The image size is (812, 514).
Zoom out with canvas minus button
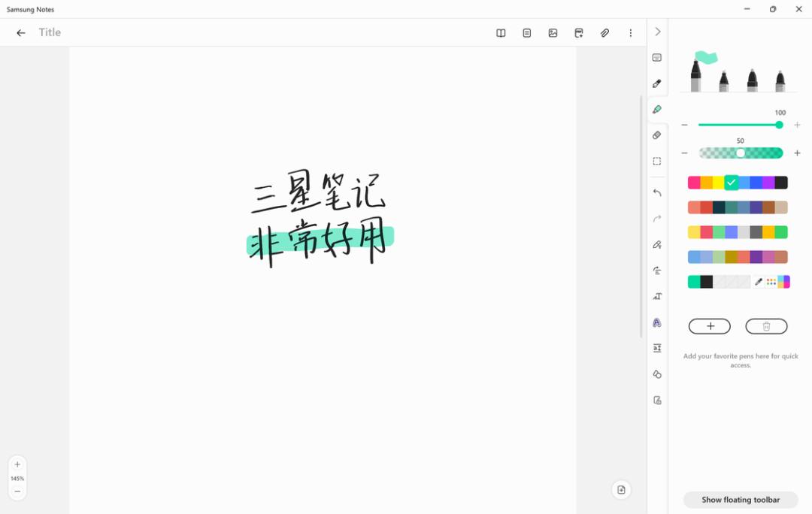[x=17, y=491]
